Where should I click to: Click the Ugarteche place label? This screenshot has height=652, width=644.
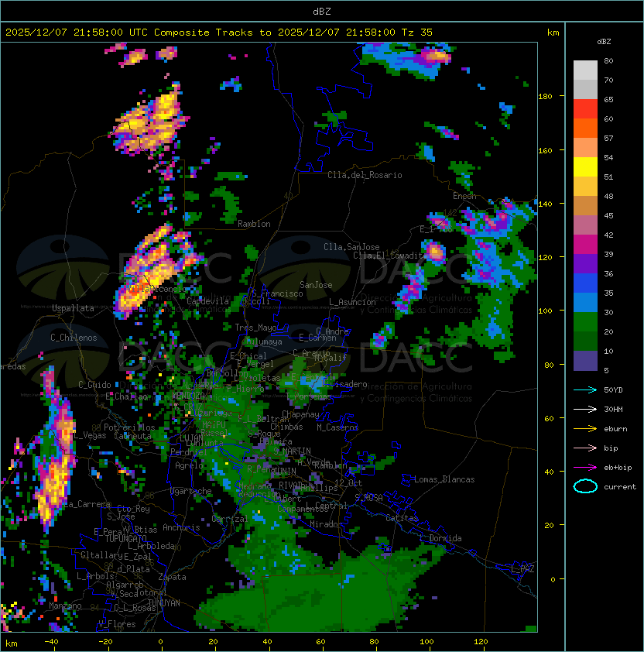(x=191, y=491)
